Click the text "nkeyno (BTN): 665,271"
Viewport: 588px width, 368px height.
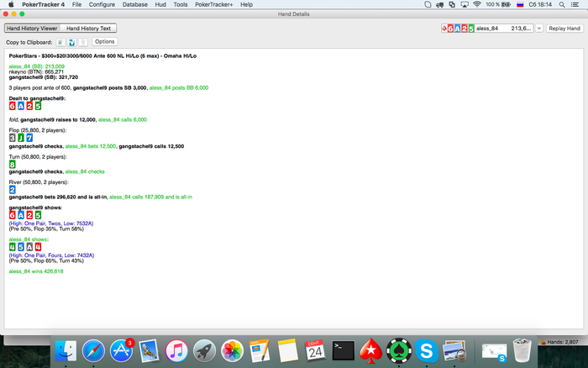coord(36,71)
